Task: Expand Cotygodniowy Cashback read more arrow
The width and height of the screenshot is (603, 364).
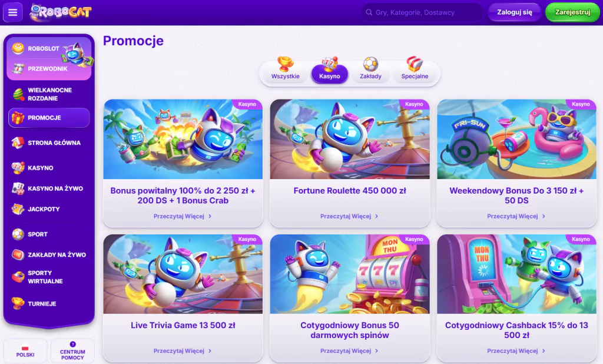Action: pos(544,351)
